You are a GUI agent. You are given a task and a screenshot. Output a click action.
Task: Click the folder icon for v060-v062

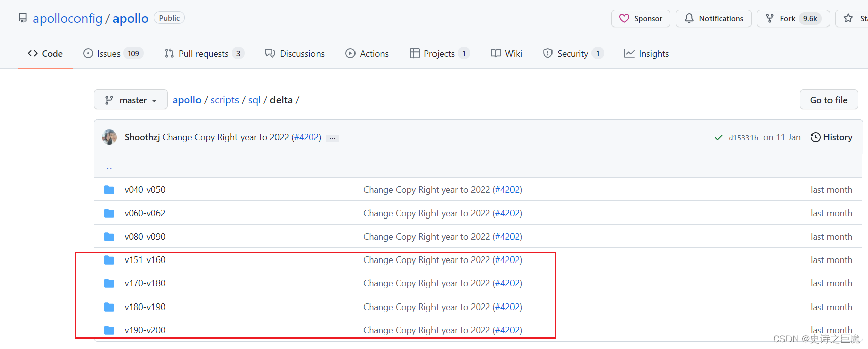click(x=109, y=213)
